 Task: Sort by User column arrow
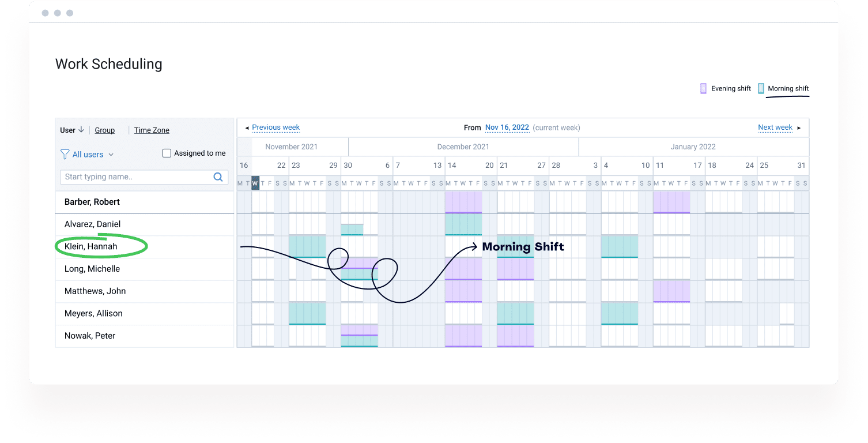(81, 130)
